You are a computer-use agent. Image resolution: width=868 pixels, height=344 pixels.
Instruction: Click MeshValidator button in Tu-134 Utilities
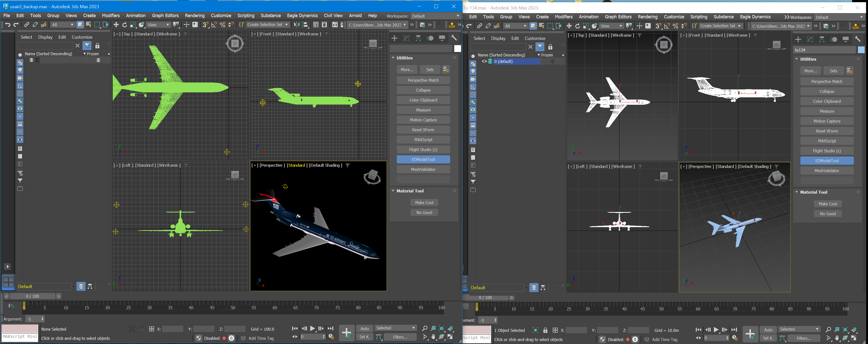tap(827, 170)
